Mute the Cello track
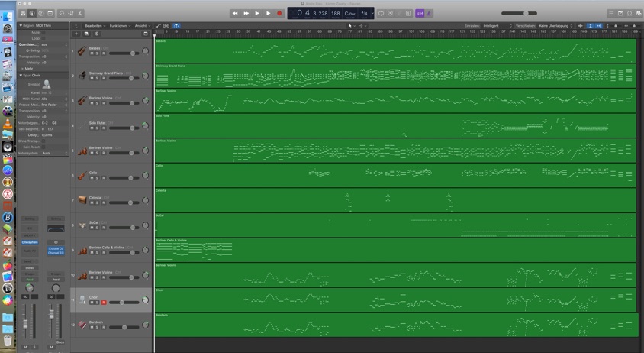This screenshot has height=353, width=644. (x=92, y=178)
